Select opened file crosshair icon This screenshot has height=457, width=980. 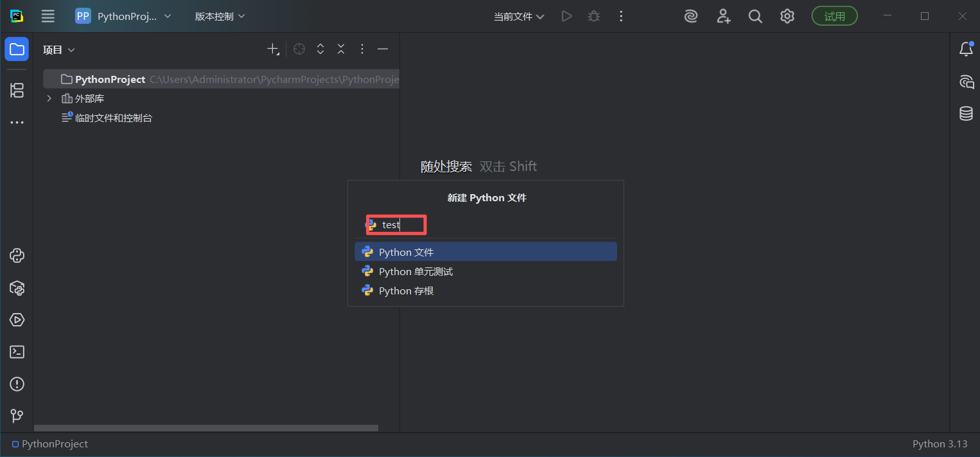point(299,49)
